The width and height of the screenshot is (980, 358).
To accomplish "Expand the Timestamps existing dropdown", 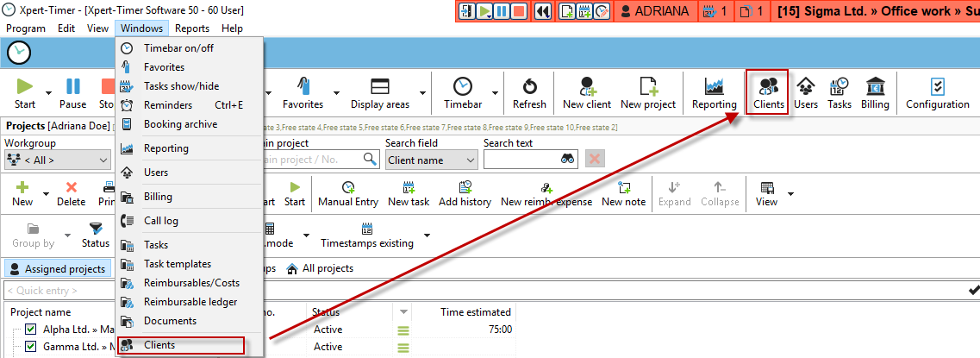I will [x=427, y=236].
